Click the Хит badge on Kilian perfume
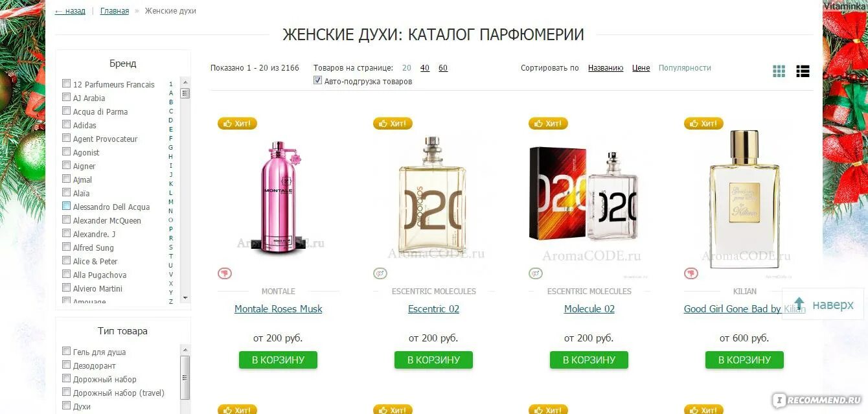868x414 pixels. click(x=704, y=123)
